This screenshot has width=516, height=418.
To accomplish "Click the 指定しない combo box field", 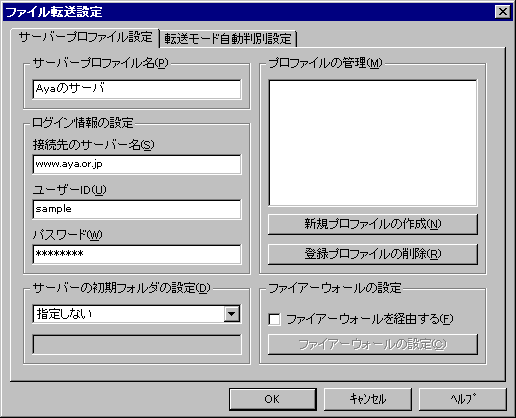I will (137, 314).
